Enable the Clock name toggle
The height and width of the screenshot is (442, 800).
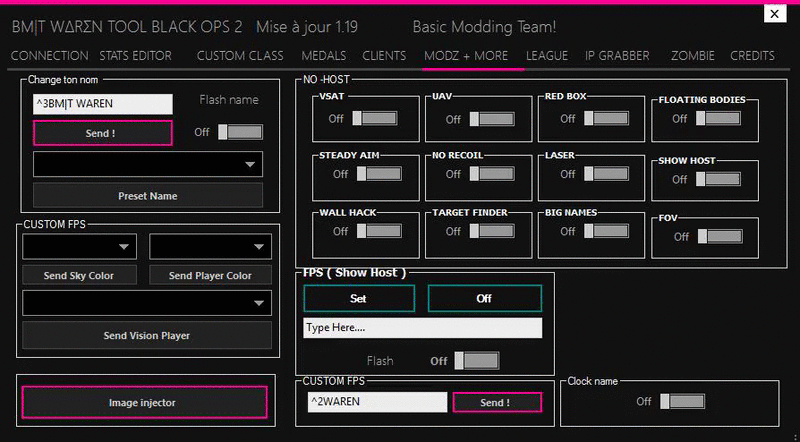(682, 401)
